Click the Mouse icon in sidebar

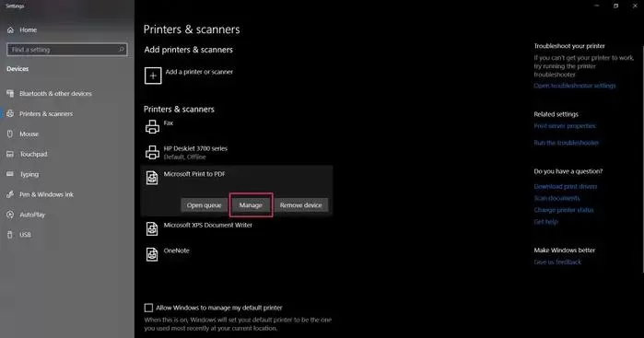tap(10, 134)
